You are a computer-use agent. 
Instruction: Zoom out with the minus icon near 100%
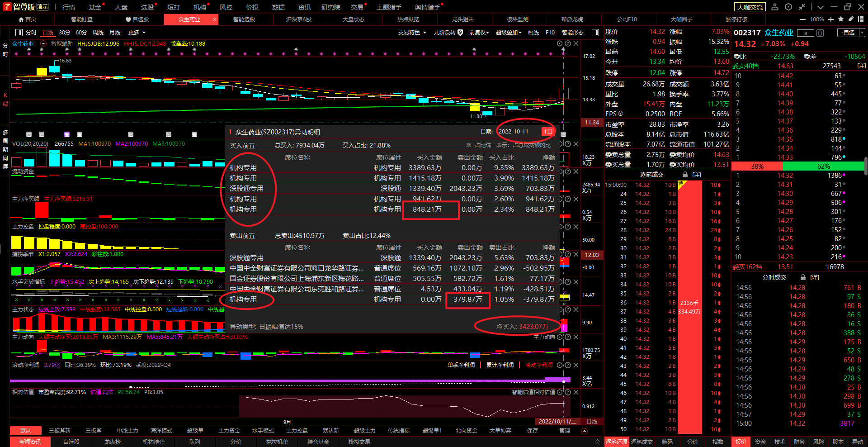[x=803, y=19]
